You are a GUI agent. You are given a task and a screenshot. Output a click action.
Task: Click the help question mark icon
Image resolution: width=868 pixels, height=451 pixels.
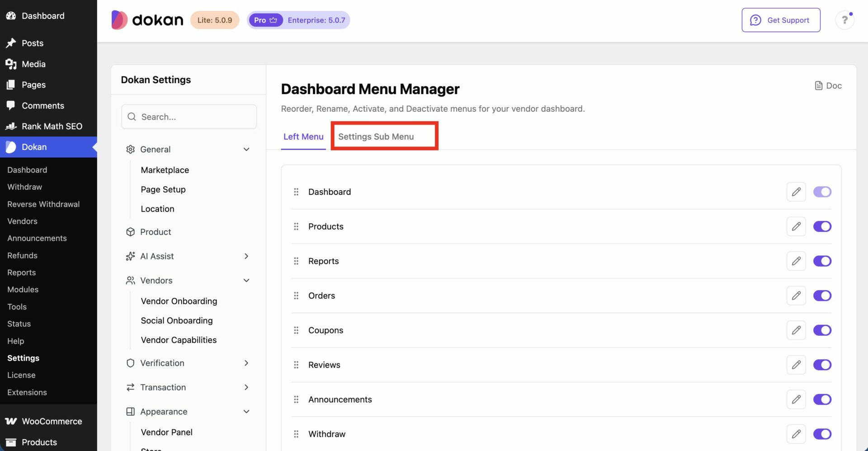844,20
